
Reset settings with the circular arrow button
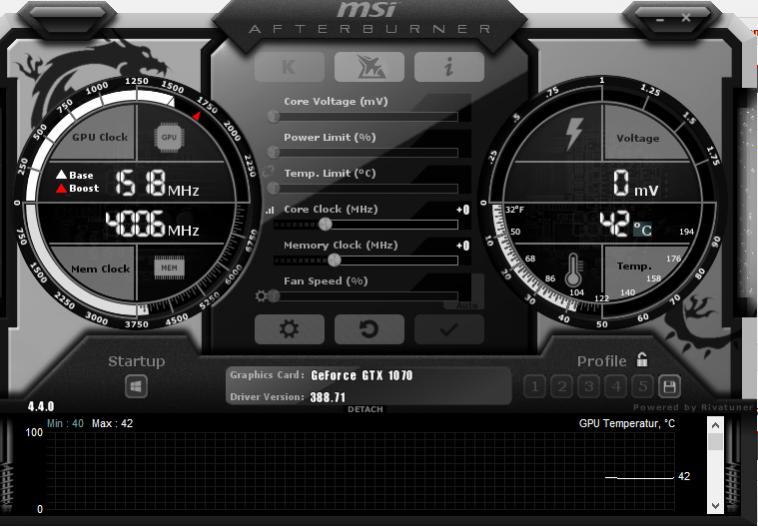369,329
